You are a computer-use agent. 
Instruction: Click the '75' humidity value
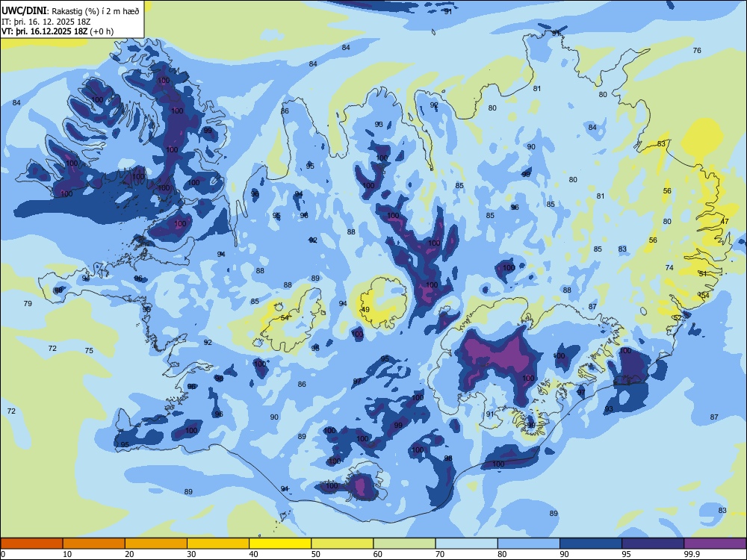coord(89,350)
